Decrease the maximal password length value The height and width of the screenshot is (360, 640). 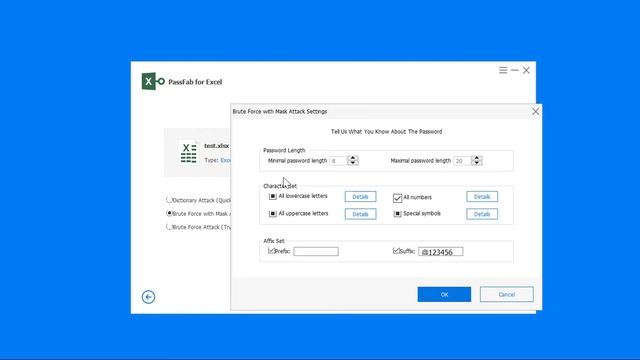point(477,163)
